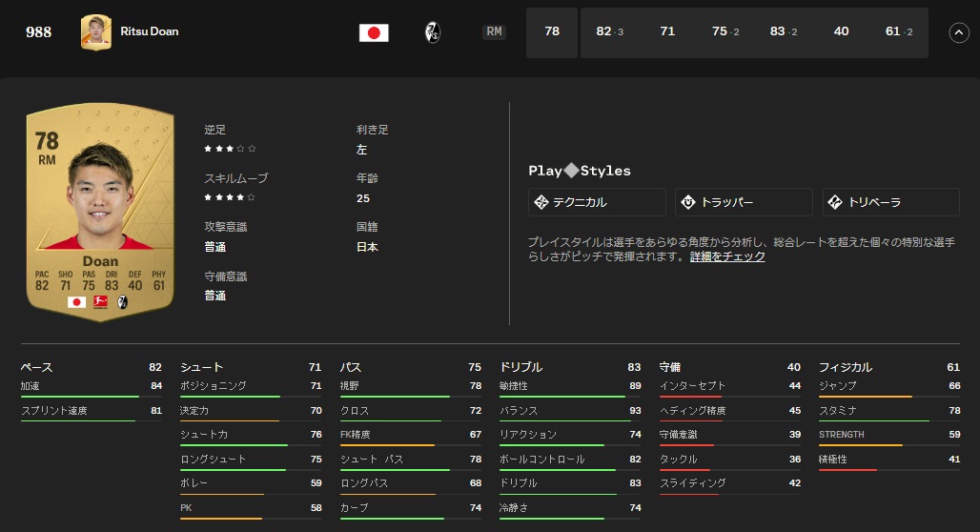This screenshot has width=980, height=532.
Task: Click the large gold Doan player card
Action: [99, 210]
